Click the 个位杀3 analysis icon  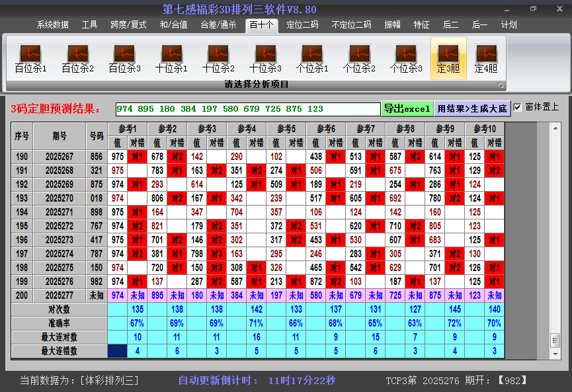click(x=407, y=56)
